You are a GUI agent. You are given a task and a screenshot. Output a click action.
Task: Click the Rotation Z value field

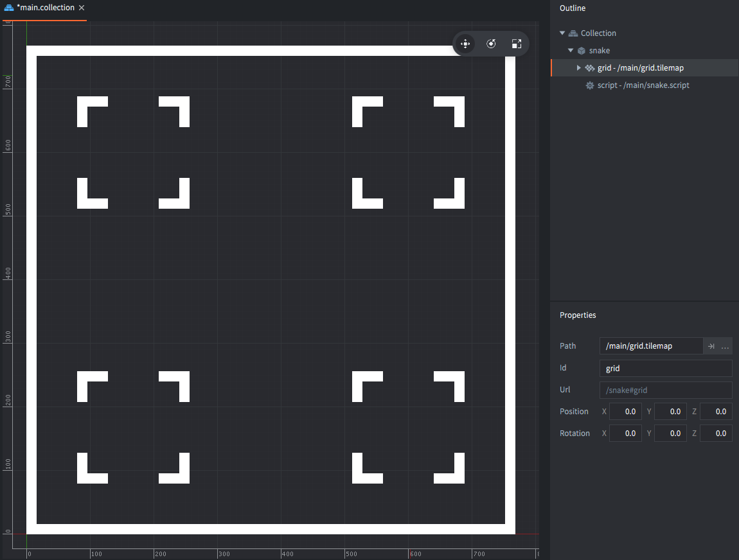click(x=716, y=433)
